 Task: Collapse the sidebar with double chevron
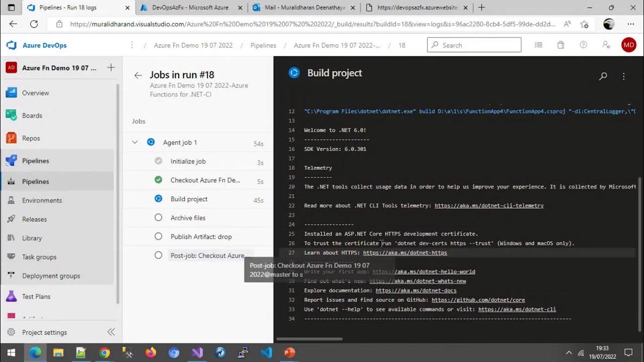point(111,332)
